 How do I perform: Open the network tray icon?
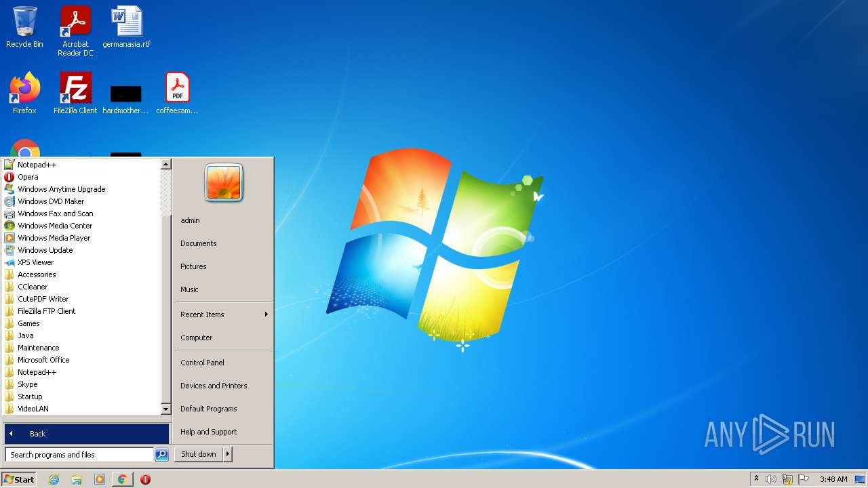787,479
